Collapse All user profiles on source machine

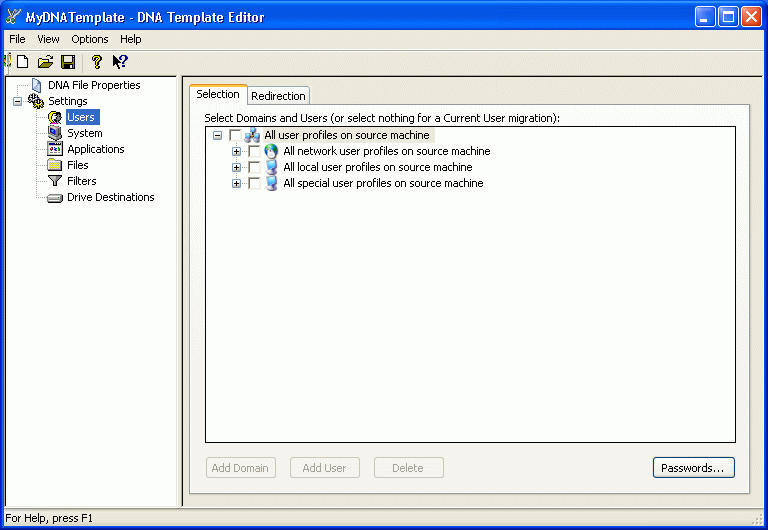(217, 135)
